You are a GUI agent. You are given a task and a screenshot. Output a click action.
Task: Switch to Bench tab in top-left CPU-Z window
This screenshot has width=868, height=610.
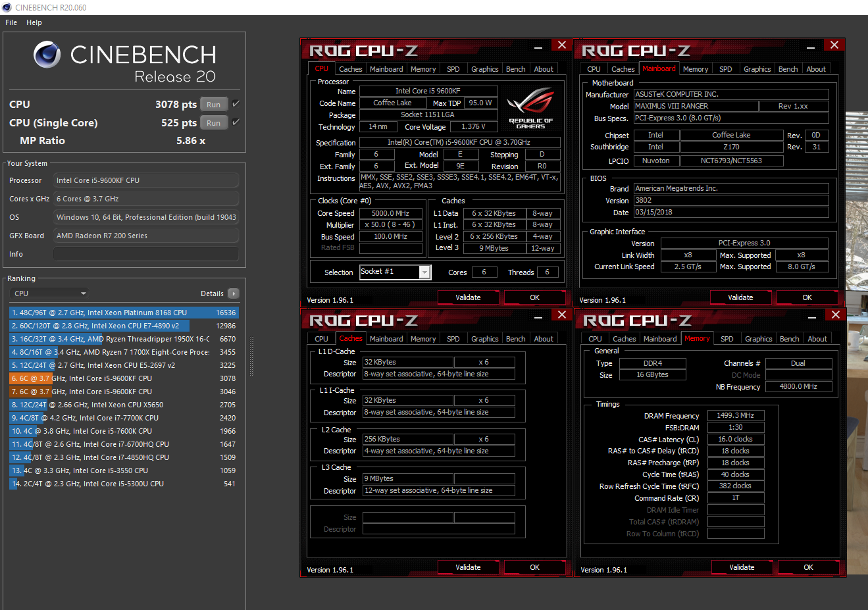coord(516,69)
